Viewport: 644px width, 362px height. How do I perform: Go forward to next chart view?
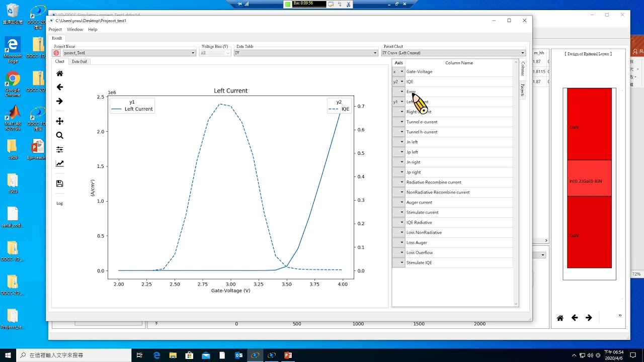(x=59, y=101)
